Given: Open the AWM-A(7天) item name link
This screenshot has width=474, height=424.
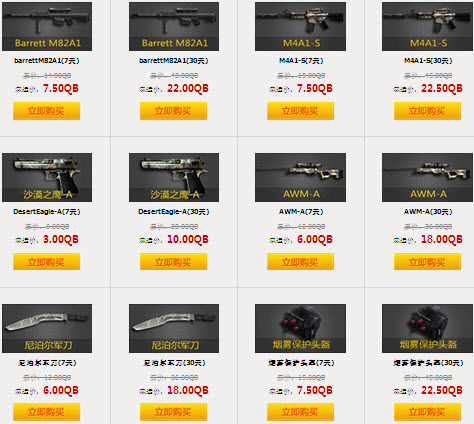Looking at the screenshot, I should point(301,212).
